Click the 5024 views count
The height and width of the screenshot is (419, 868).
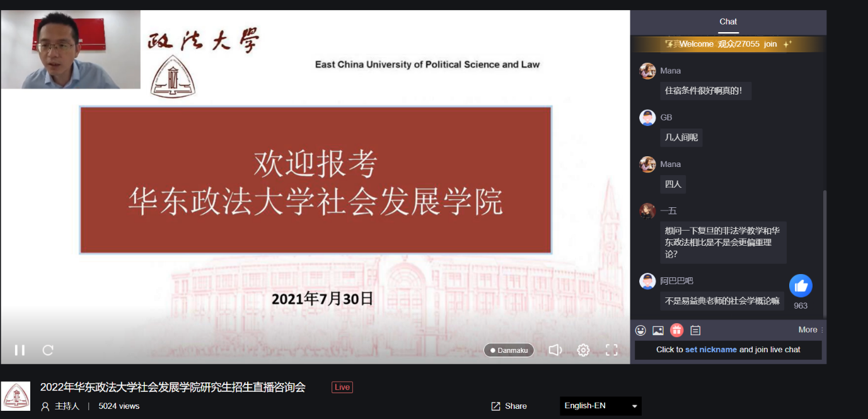(119, 406)
